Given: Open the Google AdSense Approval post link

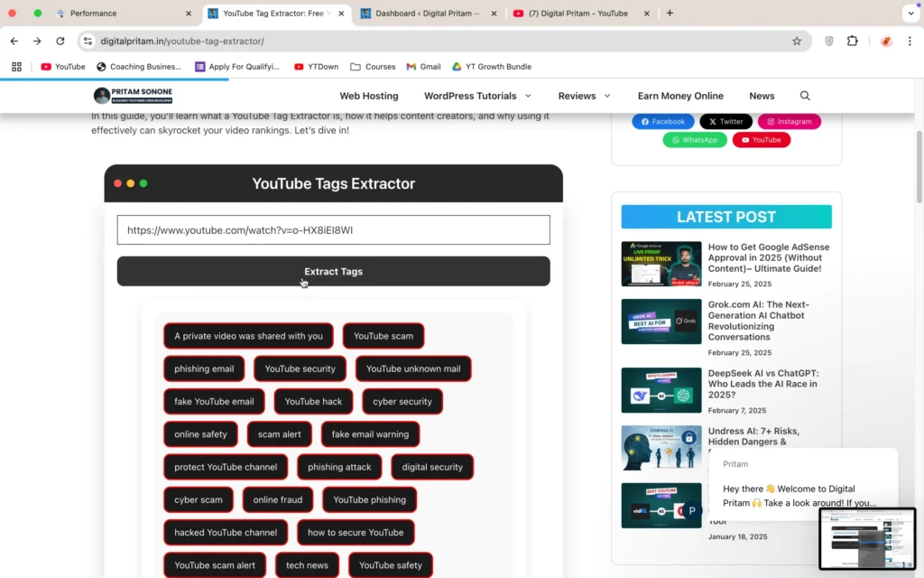Looking at the screenshot, I should [768, 257].
